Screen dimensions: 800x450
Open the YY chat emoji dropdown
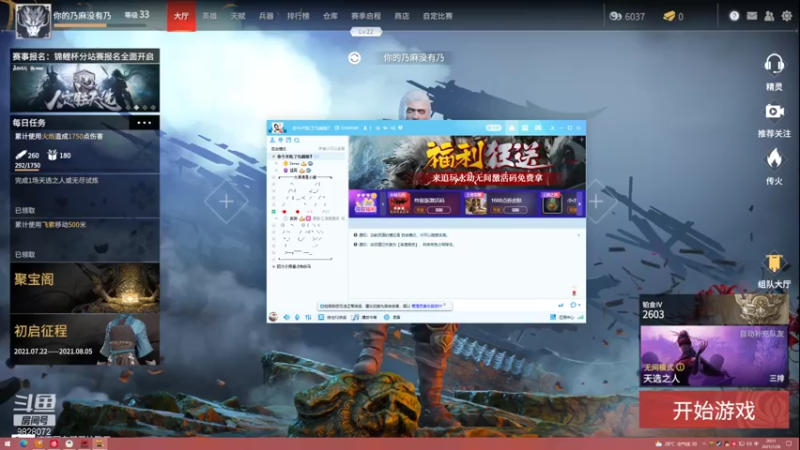[x=575, y=305]
